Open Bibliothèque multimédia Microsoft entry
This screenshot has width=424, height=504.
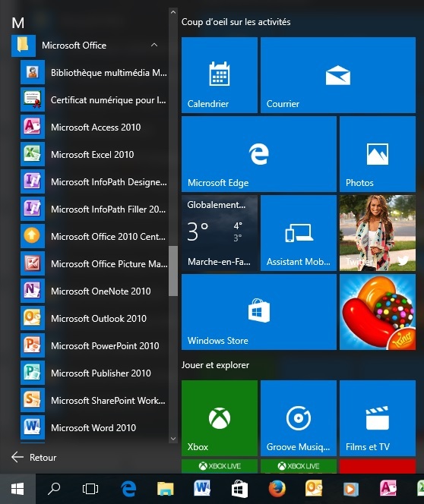(94, 73)
